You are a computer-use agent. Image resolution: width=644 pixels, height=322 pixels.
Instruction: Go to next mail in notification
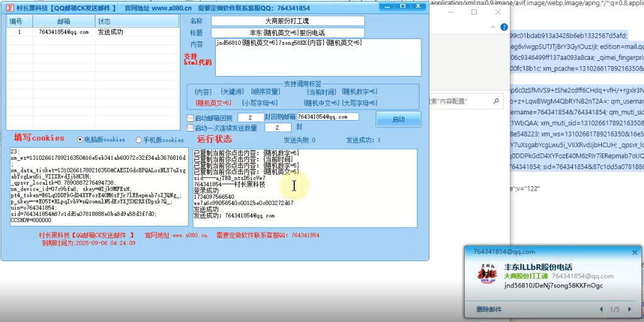click(x=631, y=309)
